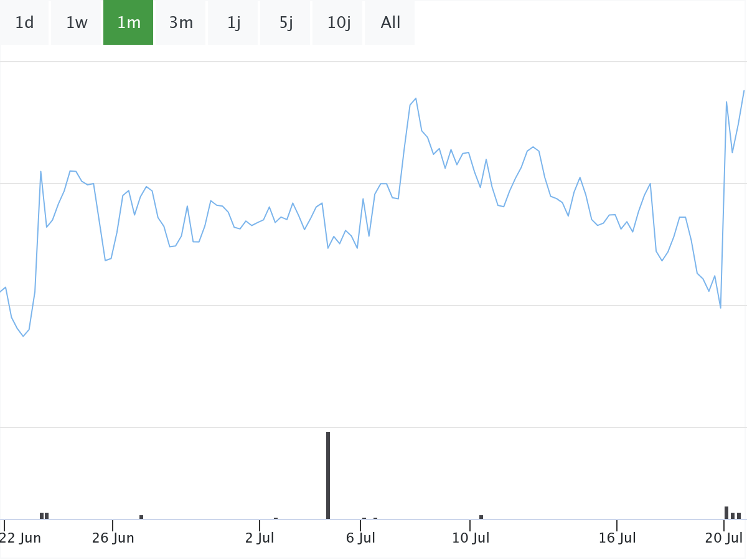Select the 1j range option
Image resolution: width=747 pixels, height=560 pixels.
point(233,23)
